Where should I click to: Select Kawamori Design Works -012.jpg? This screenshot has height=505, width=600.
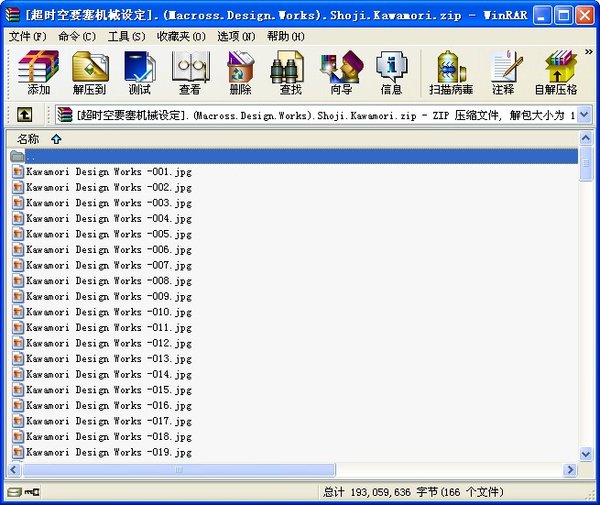pos(102,343)
